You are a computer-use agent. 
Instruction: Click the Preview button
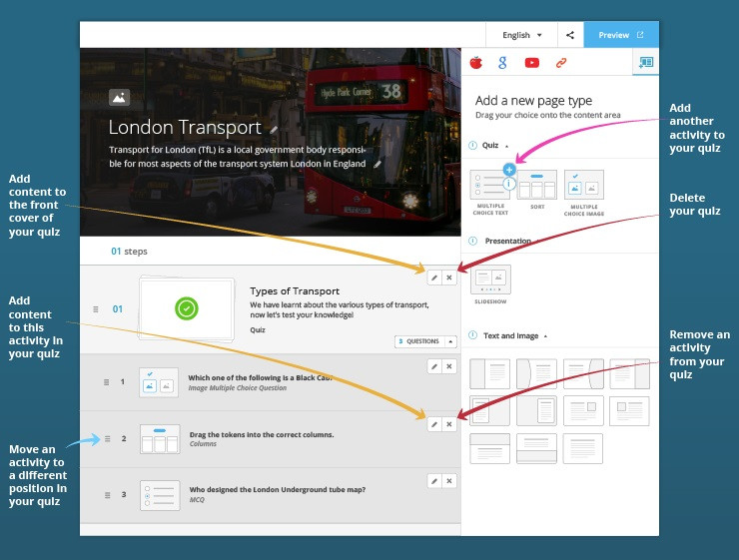[x=621, y=35]
